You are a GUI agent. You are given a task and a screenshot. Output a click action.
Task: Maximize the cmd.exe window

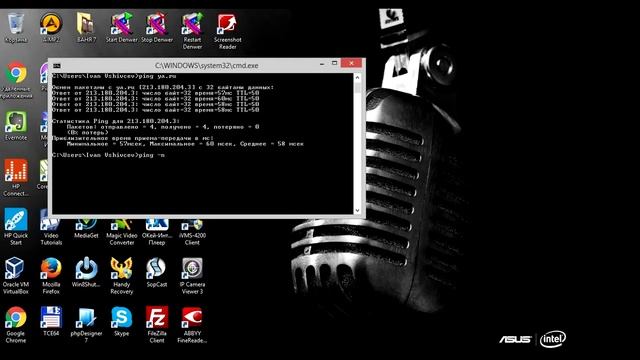[334, 63]
